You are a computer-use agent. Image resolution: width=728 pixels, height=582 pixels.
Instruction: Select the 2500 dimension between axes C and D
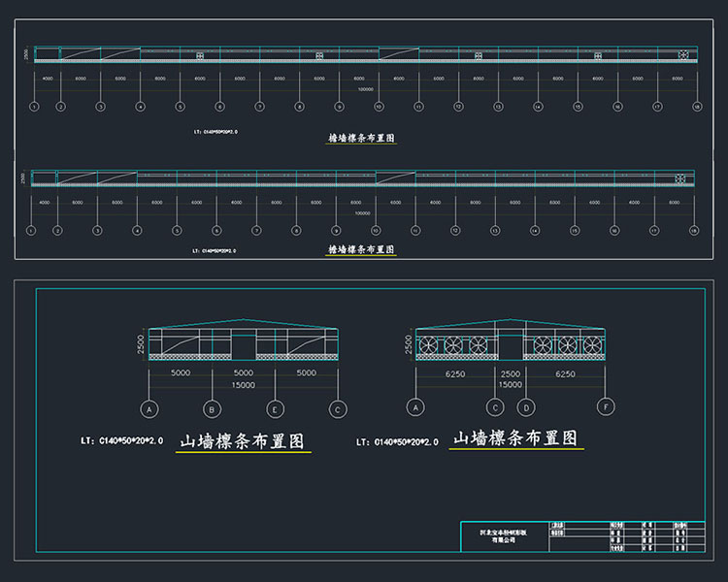pyautogui.click(x=510, y=373)
